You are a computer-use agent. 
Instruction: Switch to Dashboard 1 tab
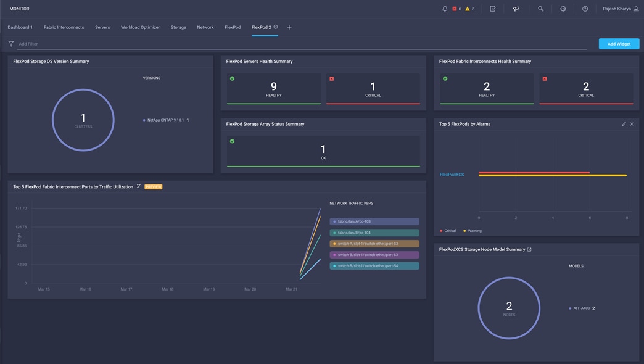(x=20, y=28)
